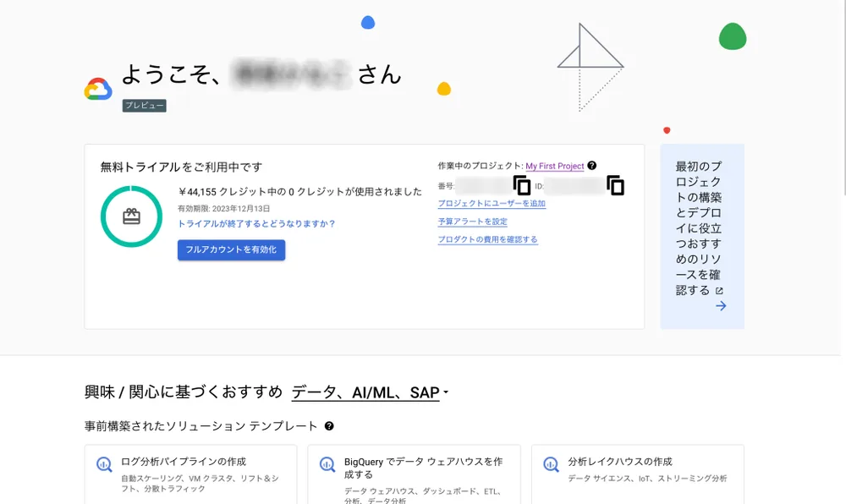Click the 有効期限: 2023年12月13日 text
The image size is (846, 504).
click(x=224, y=209)
